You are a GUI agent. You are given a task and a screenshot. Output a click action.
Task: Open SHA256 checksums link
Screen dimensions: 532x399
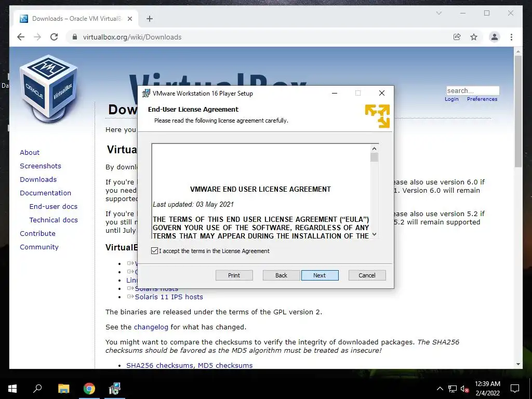[160, 365]
